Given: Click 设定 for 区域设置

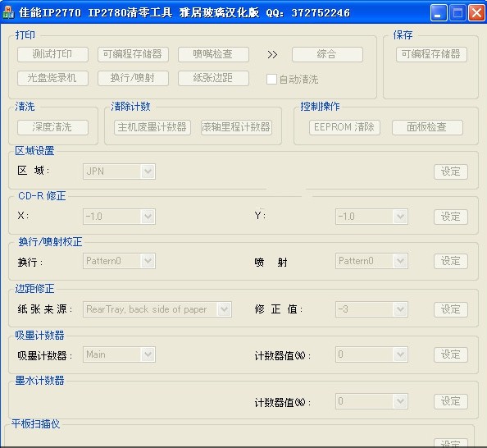Looking at the screenshot, I should [x=451, y=171].
